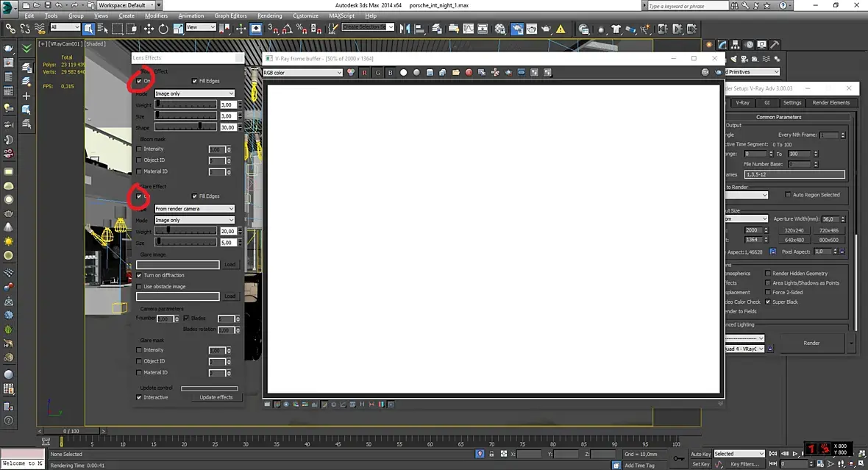Open the MAXScript menu

click(341, 16)
